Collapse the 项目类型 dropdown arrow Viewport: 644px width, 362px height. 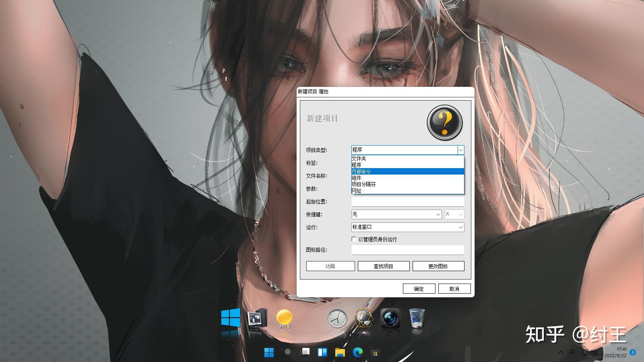(460, 150)
